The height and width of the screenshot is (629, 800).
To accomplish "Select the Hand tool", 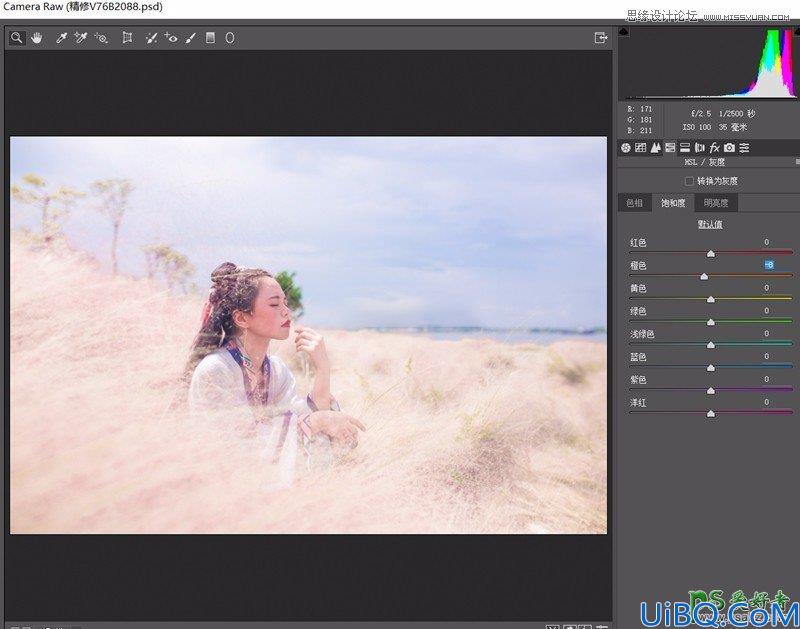I will point(37,38).
